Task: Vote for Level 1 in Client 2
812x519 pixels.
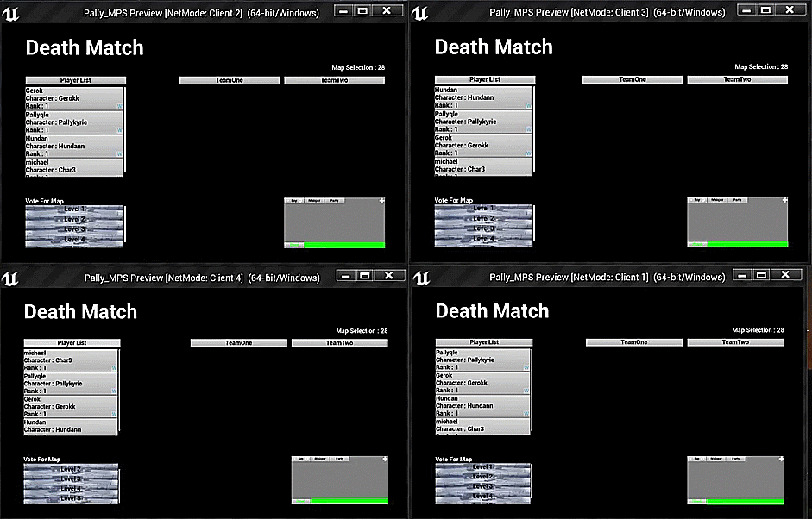Action: coord(74,209)
